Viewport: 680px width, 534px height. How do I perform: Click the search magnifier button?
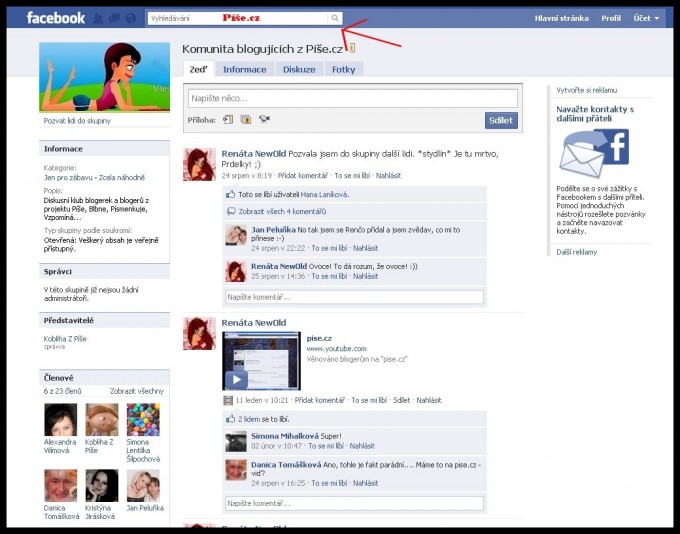(x=335, y=18)
